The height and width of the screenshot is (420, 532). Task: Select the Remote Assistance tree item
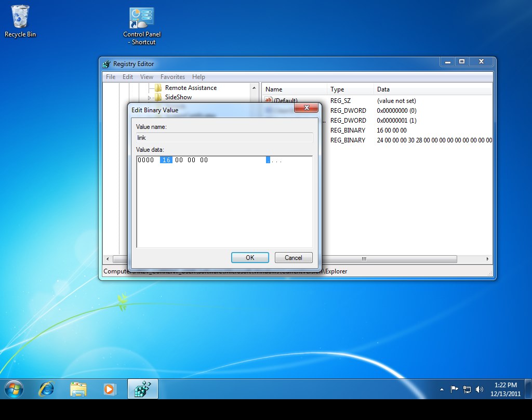tap(191, 88)
